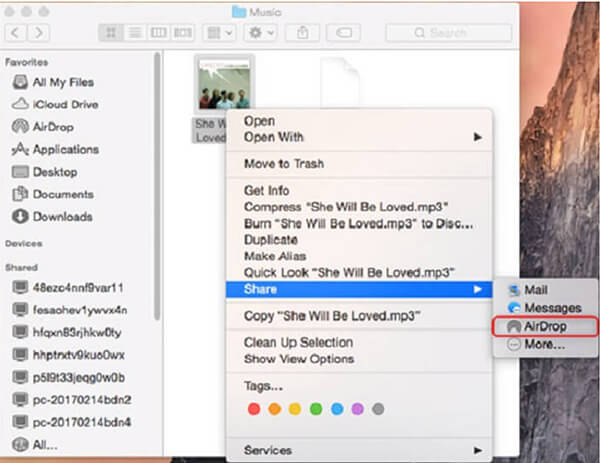Switch to column view in toolbar
This screenshot has width=600, height=463.
[x=158, y=33]
